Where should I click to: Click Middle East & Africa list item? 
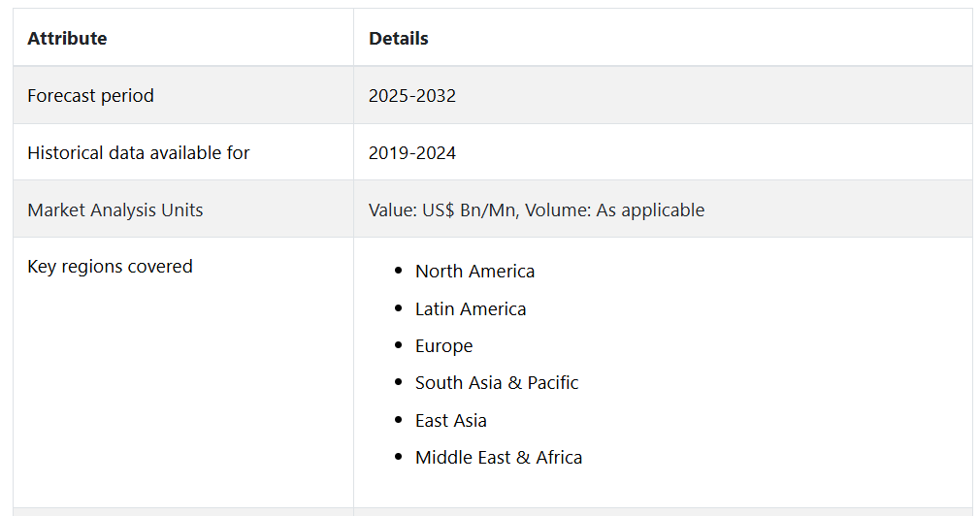click(499, 458)
